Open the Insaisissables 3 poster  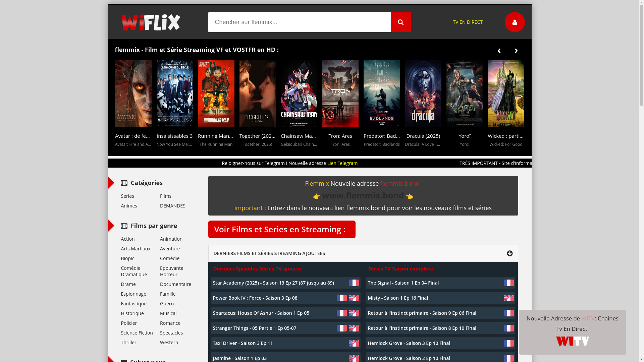pos(175,94)
